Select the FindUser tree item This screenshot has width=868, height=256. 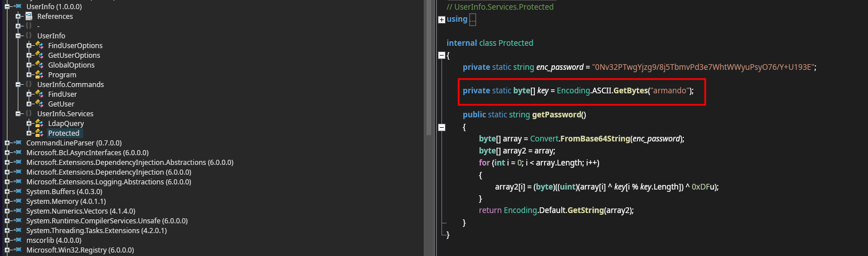[62, 94]
